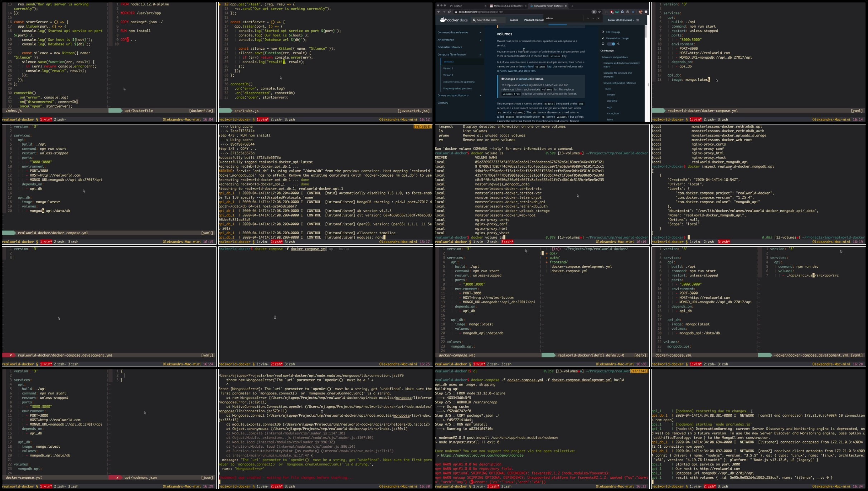The height and width of the screenshot is (491, 868).
Task: Expand Drivers and specifications section
Action: click(480, 95)
